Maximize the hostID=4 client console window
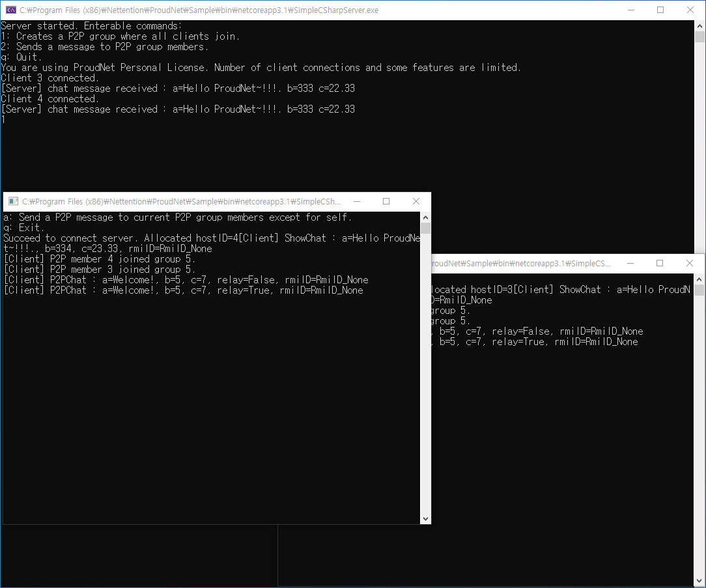This screenshot has height=588, width=706. click(x=386, y=201)
